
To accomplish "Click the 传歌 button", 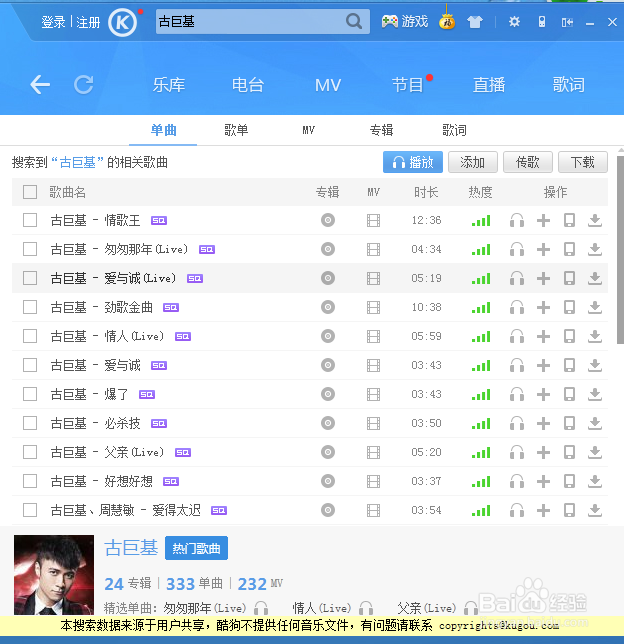I will pos(527,162).
